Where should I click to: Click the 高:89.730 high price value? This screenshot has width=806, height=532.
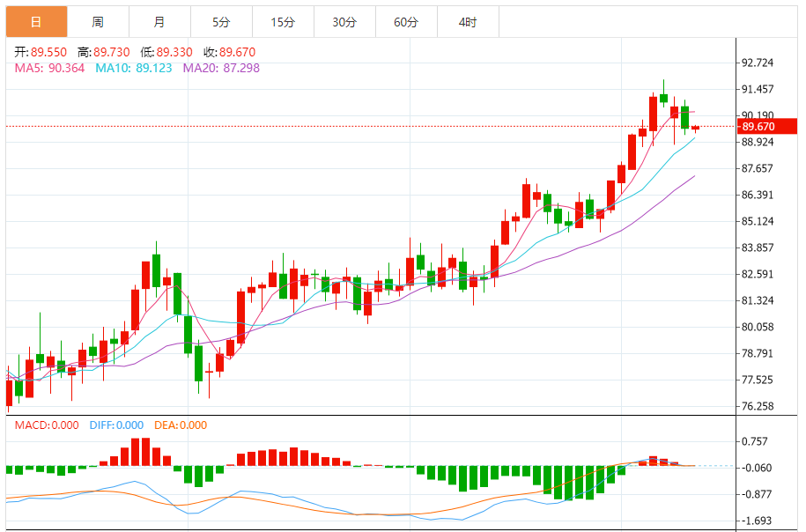coord(103,52)
